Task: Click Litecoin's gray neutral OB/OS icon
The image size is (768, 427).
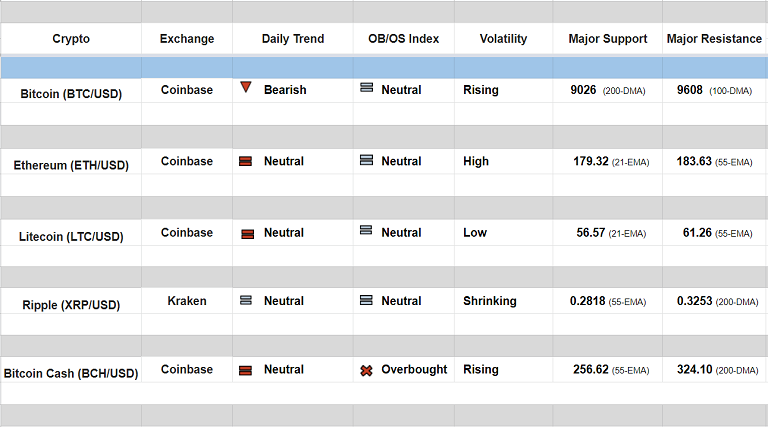Action: [366, 231]
